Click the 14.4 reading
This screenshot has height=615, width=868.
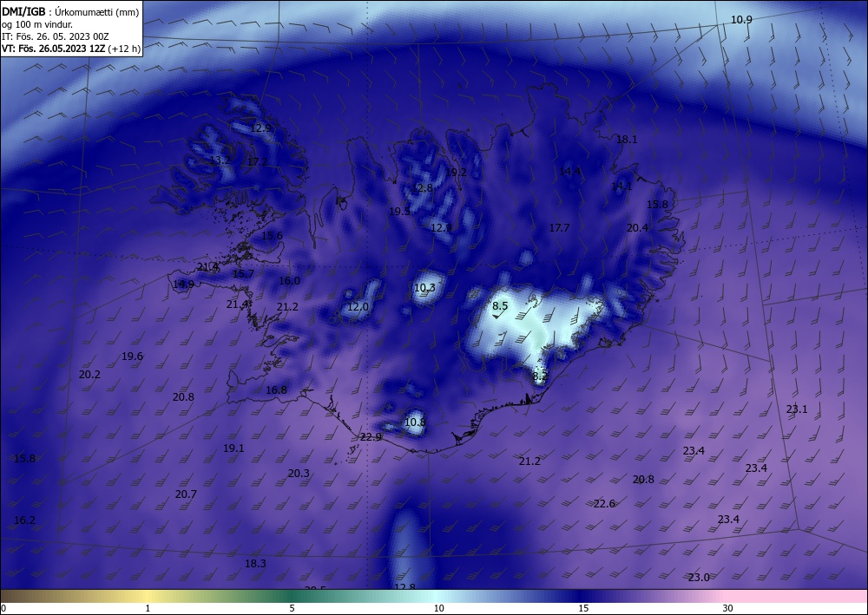569,172
